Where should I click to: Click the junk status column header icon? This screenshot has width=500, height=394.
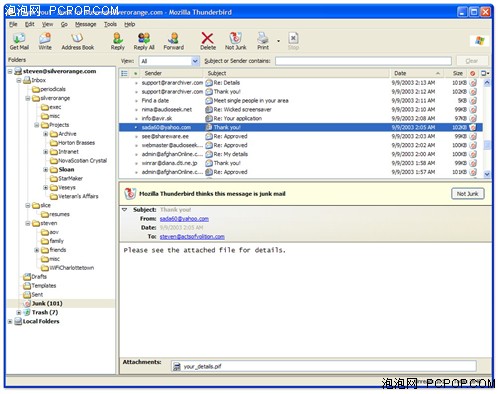pos(472,73)
